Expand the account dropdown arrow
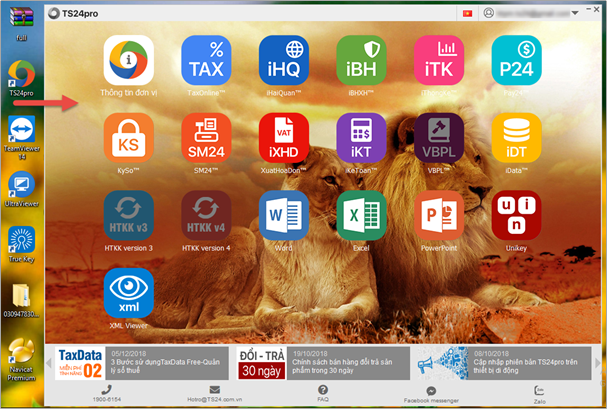607x409 pixels. (x=575, y=13)
